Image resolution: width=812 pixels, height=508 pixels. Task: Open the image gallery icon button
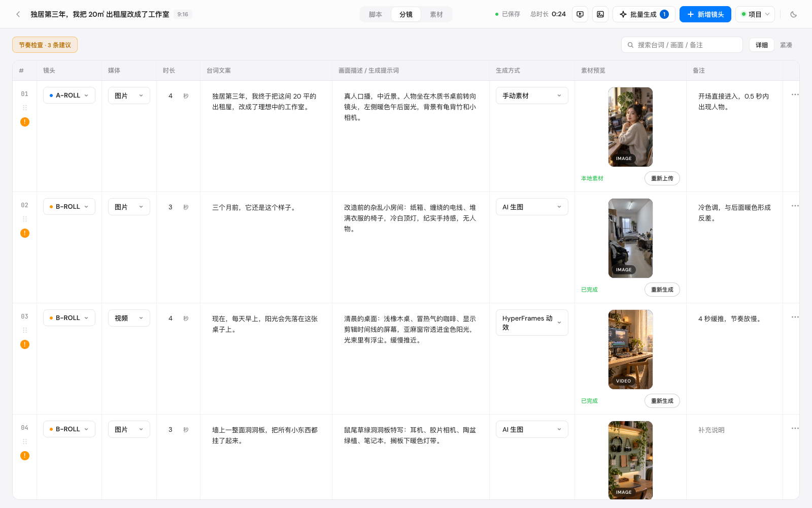pos(600,14)
